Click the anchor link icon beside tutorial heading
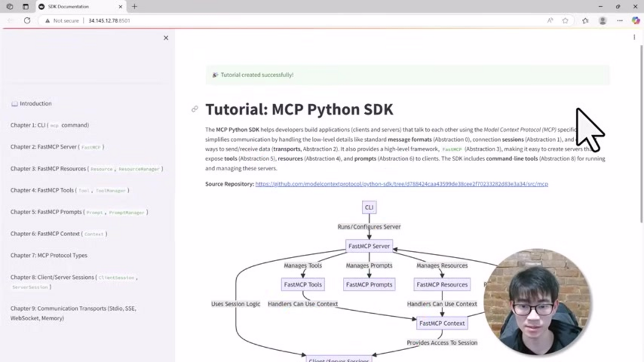Viewport: 644px width, 362px height. (x=194, y=109)
